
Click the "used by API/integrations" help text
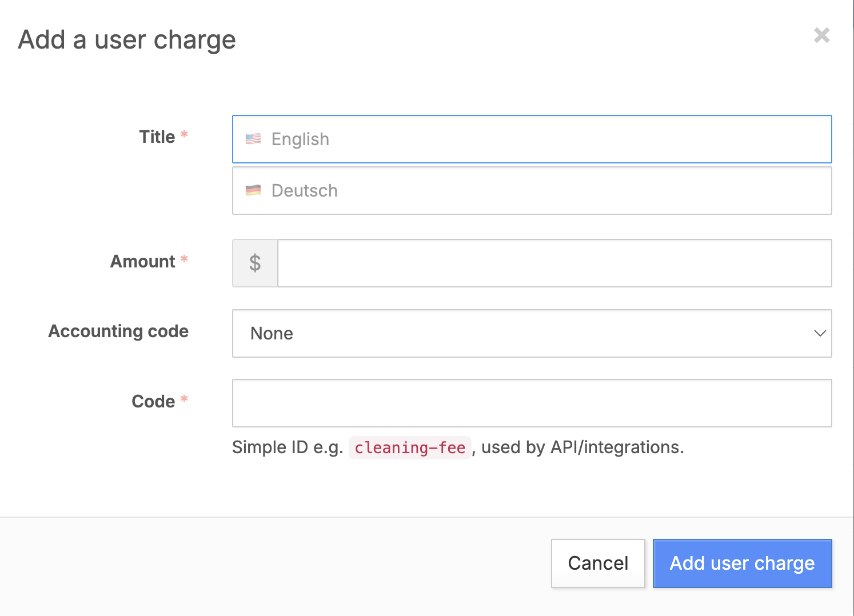tap(582, 447)
